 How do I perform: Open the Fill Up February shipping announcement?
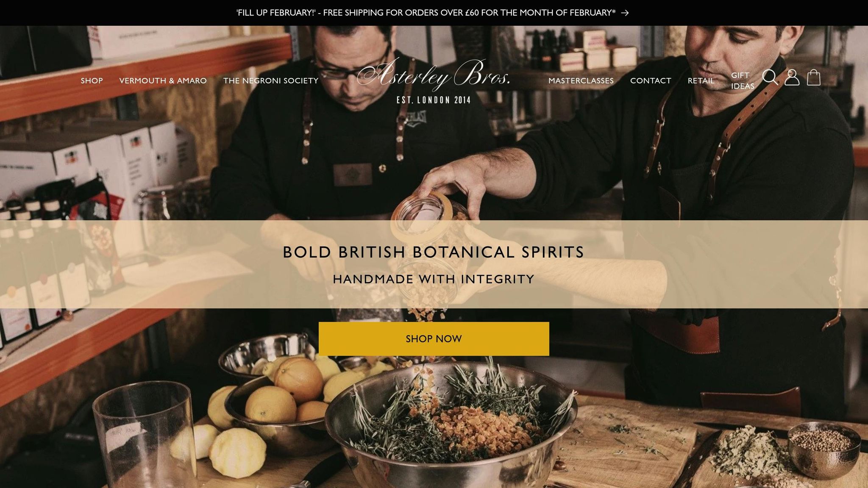426,13
